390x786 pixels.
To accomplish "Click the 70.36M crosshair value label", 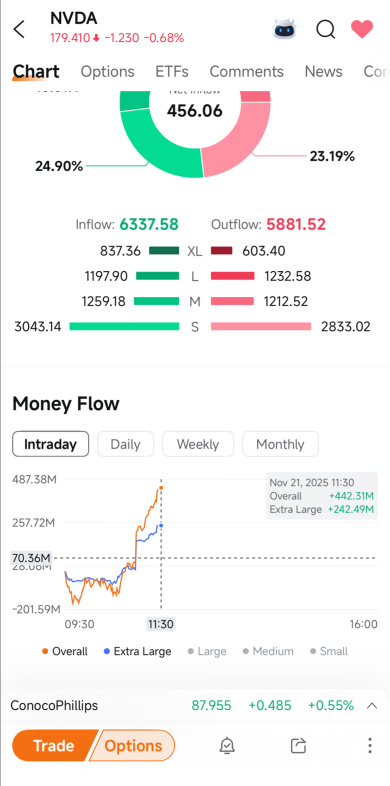I will tap(31, 558).
